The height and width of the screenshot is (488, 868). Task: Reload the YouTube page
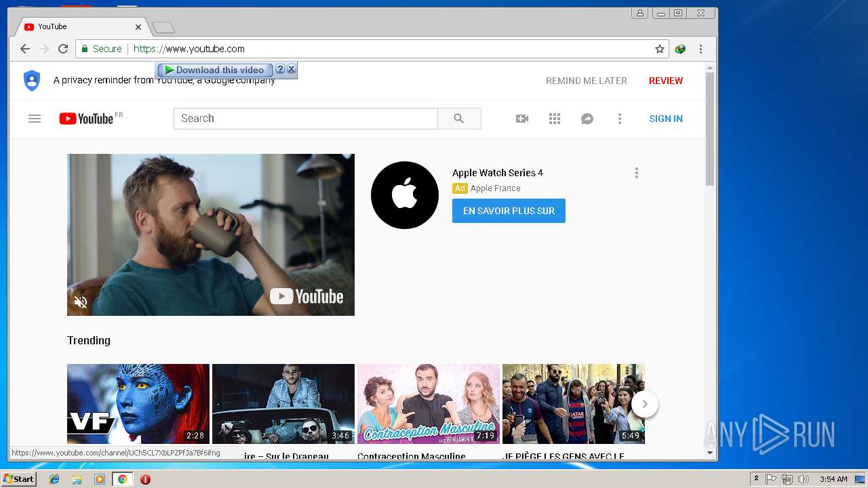click(63, 49)
